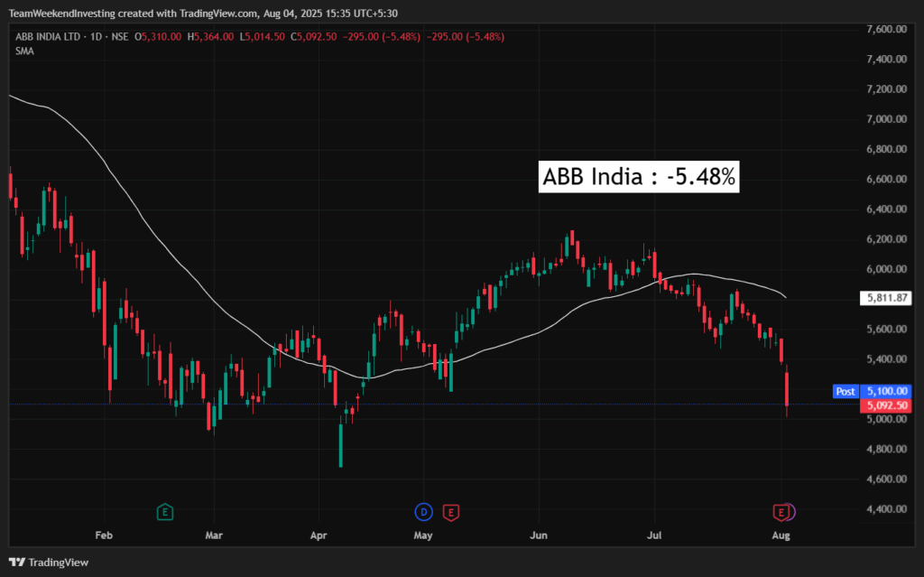Image resolution: width=924 pixels, height=577 pixels.
Task: Click the 5,600.00 price scale label
Action: [x=886, y=330]
